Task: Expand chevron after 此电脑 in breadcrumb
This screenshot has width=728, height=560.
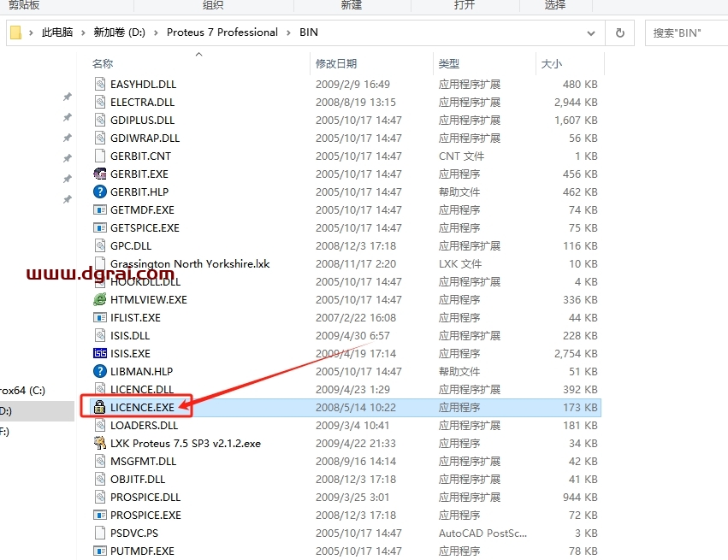Action: pyautogui.click(x=83, y=32)
